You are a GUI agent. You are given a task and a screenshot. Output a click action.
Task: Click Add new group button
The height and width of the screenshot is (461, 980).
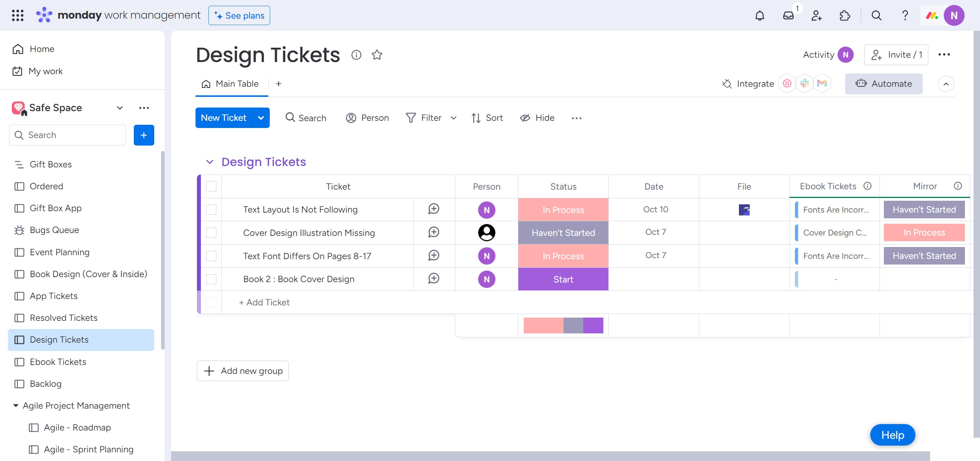pos(243,371)
